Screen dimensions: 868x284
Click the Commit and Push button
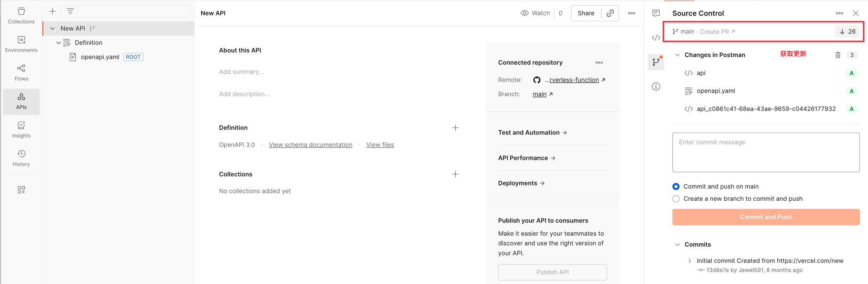pyautogui.click(x=766, y=217)
